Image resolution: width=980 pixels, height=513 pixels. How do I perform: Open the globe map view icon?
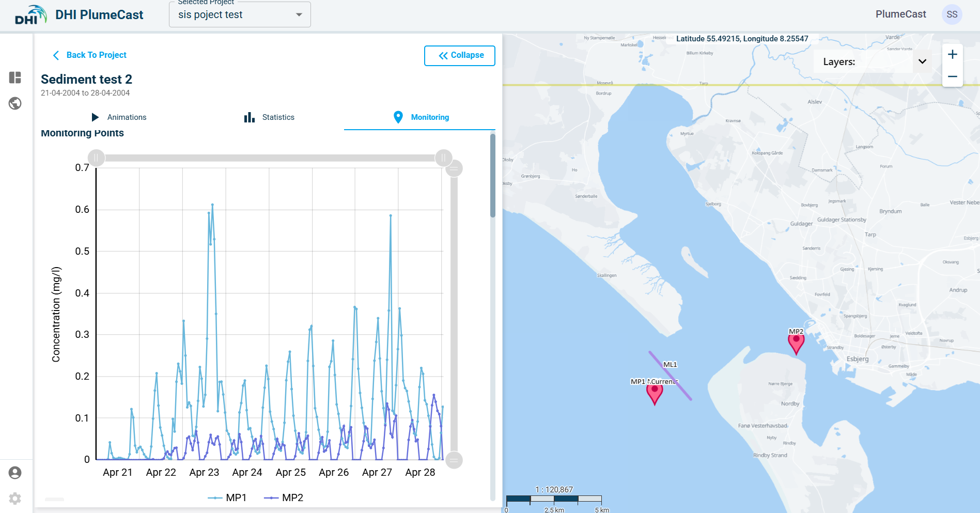click(15, 103)
